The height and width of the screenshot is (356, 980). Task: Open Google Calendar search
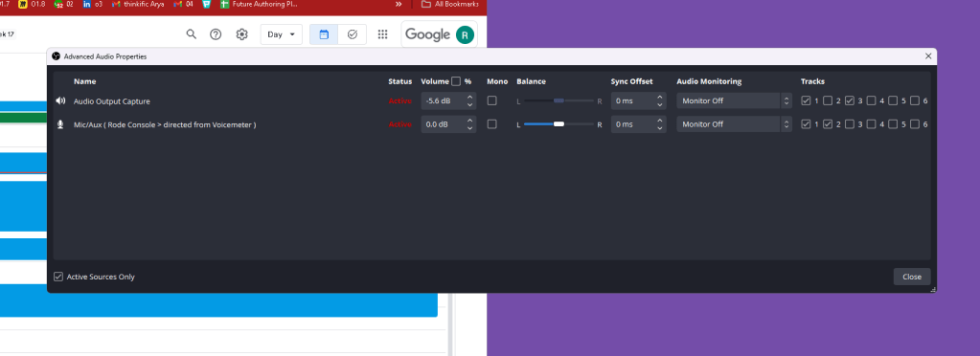tap(192, 34)
